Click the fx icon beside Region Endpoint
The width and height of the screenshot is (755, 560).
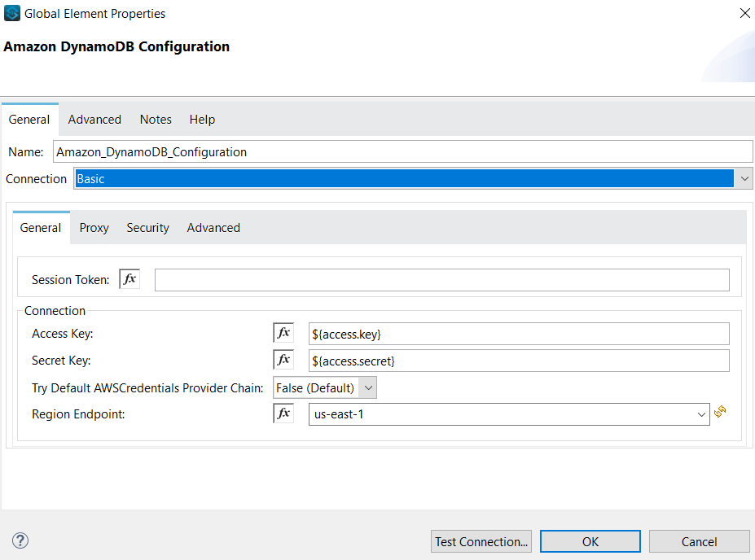[283, 413]
